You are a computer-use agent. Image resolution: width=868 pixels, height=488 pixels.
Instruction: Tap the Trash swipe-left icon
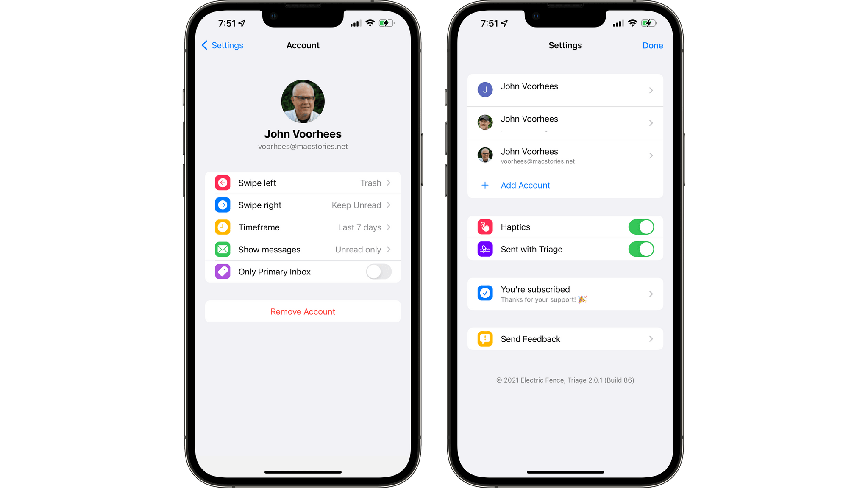tap(223, 183)
